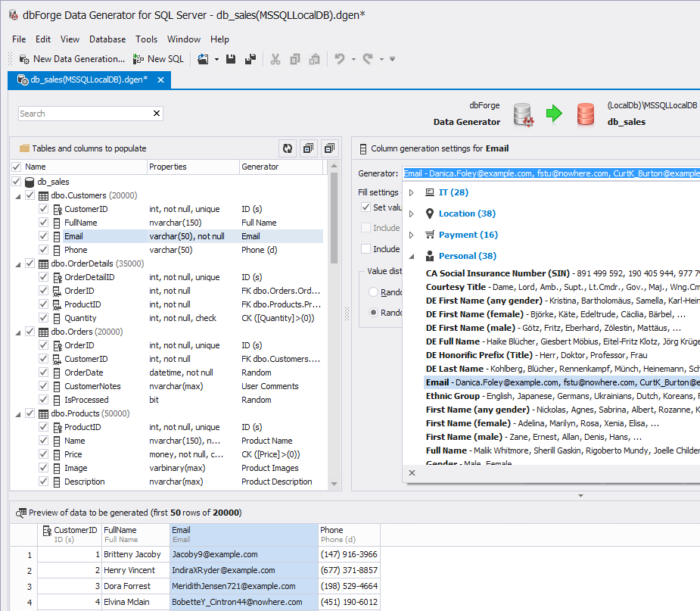Viewport: 700px width, 611px height.
Task: Collapse the preview panel splitter arrow
Action: pyautogui.click(x=580, y=496)
